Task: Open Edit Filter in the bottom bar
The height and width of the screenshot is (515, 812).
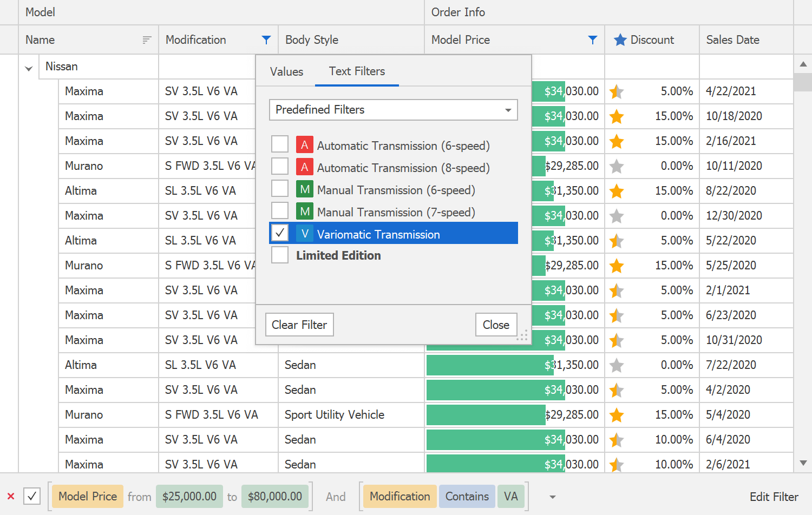Action: tap(774, 496)
